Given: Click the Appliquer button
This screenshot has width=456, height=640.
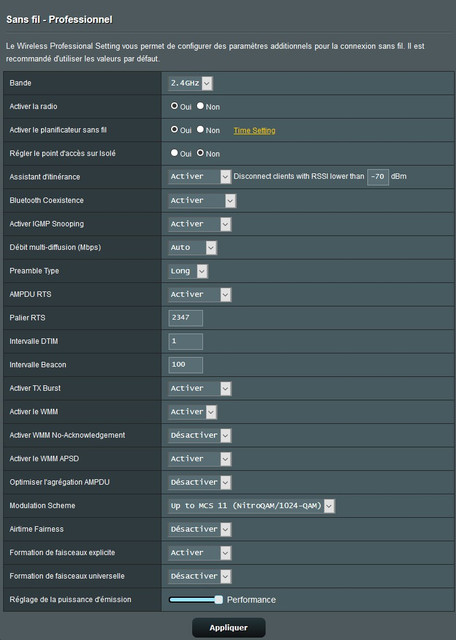Looking at the screenshot, I should [229, 628].
